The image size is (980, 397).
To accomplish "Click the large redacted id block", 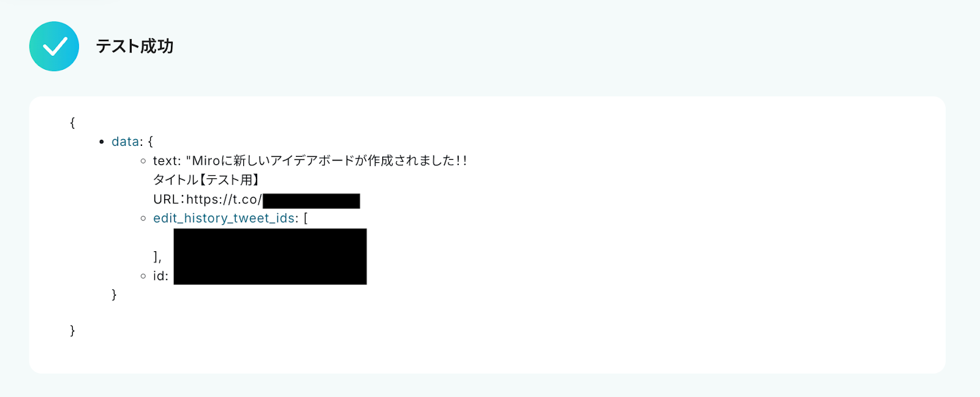I will point(270,257).
